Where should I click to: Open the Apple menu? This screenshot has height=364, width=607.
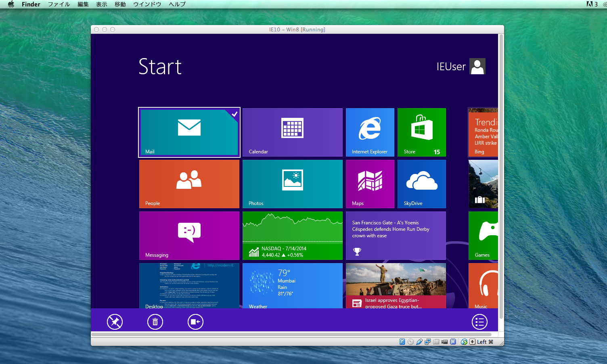[11, 4]
